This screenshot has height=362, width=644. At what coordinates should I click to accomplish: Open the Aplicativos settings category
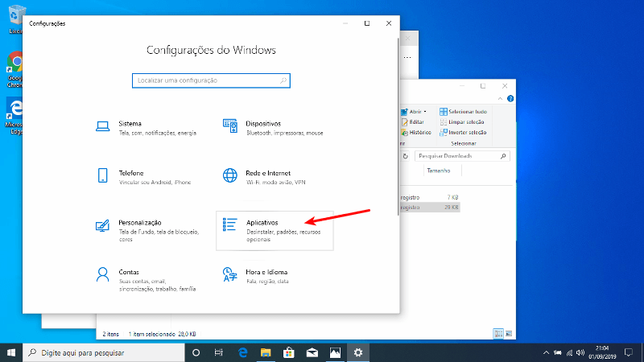click(x=275, y=231)
